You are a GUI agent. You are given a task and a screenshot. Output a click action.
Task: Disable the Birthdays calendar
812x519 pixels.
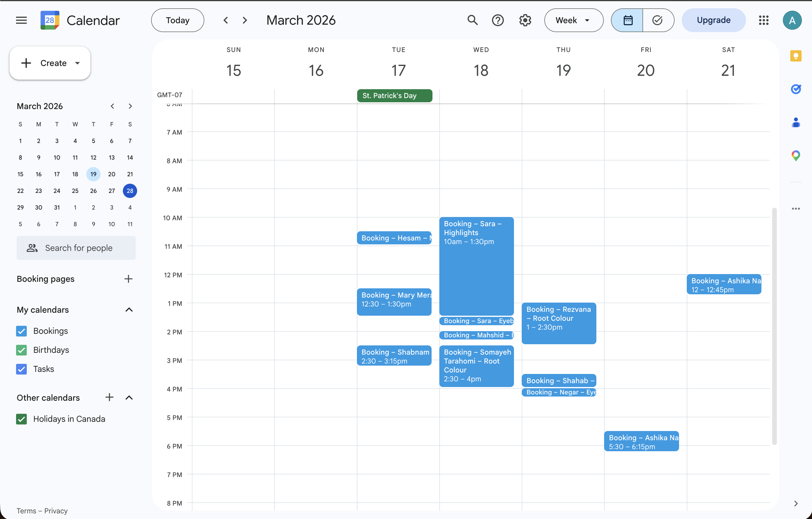pyautogui.click(x=21, y=350)
